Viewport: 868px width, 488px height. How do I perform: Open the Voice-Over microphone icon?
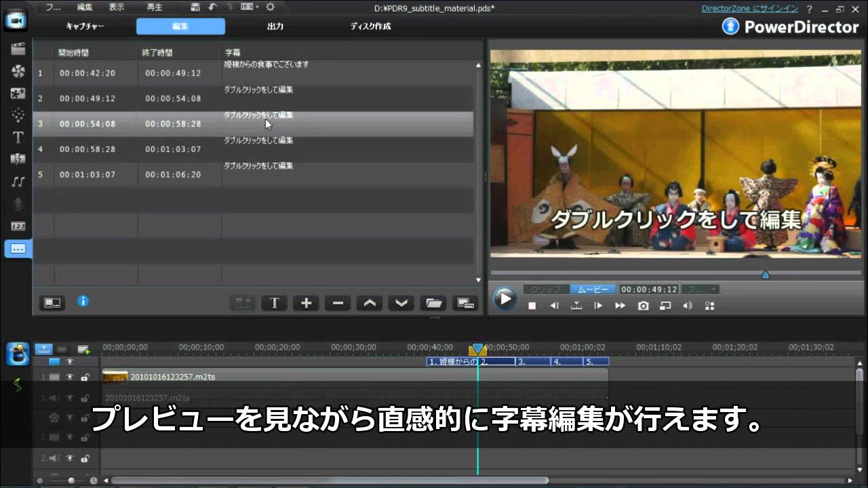tap(18, 204)
